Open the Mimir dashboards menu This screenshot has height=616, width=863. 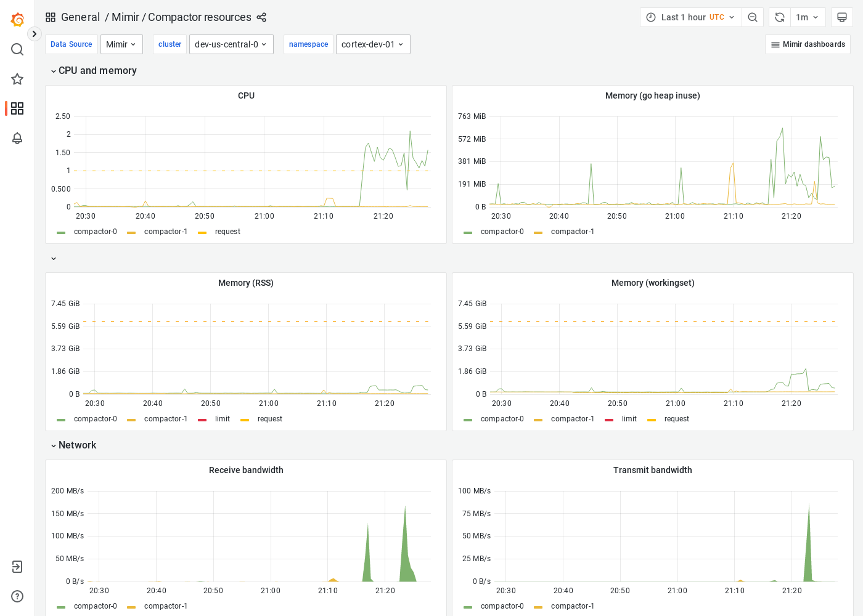tap(808, 44)
